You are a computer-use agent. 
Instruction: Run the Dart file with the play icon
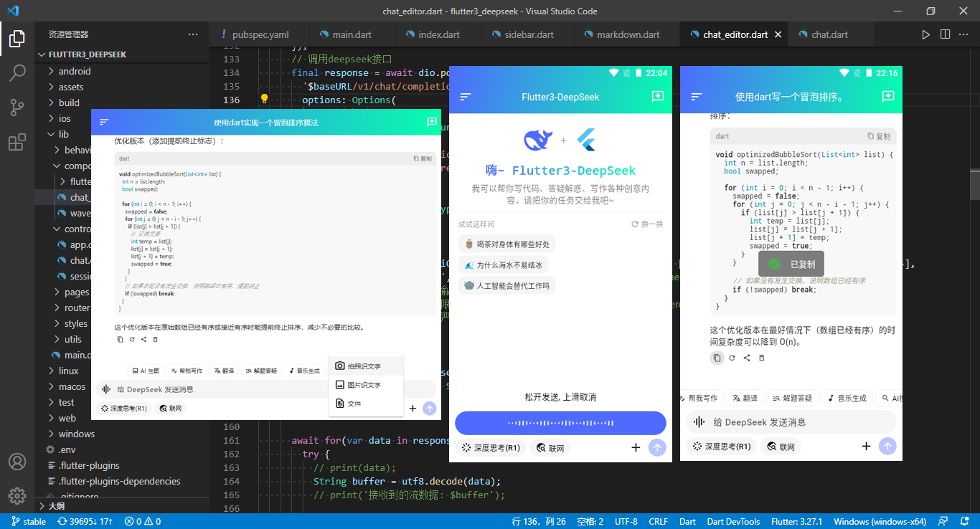(926, 34)
